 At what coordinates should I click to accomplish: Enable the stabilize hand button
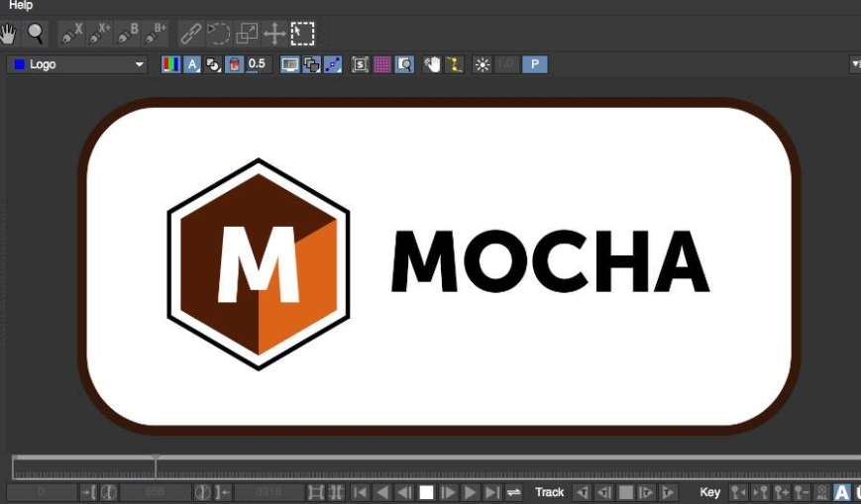[433, 64]
